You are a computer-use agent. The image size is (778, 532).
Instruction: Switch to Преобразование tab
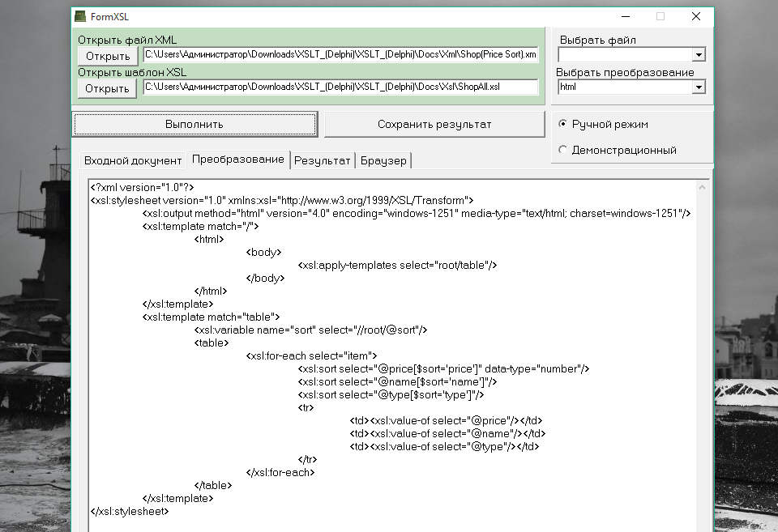tap(237, 160)
